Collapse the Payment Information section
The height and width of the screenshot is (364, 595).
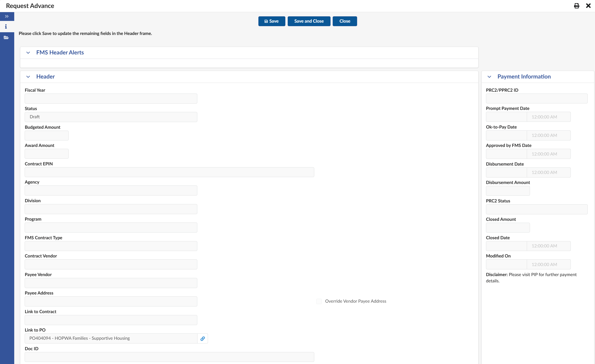point(490,77)
